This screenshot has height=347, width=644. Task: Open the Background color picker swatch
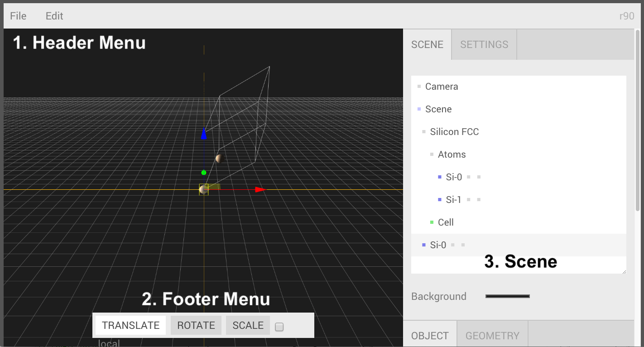point(507,296)
